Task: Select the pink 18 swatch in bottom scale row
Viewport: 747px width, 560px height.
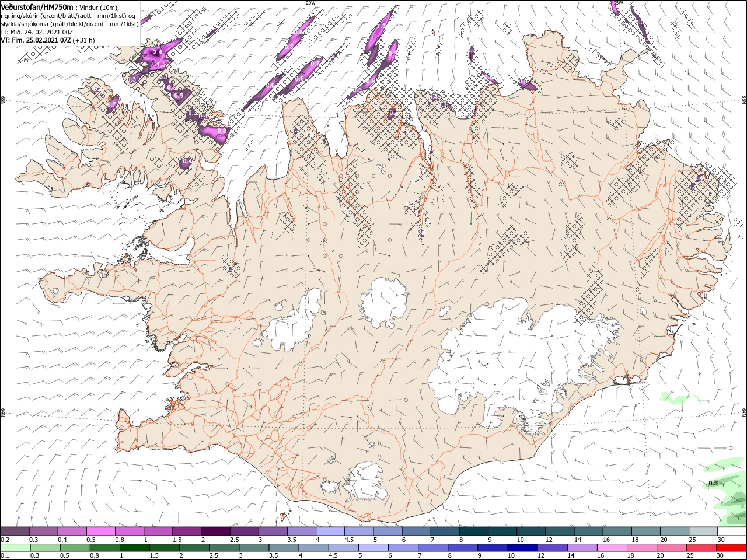Action: pyautogui.click(x=641, y=547)
